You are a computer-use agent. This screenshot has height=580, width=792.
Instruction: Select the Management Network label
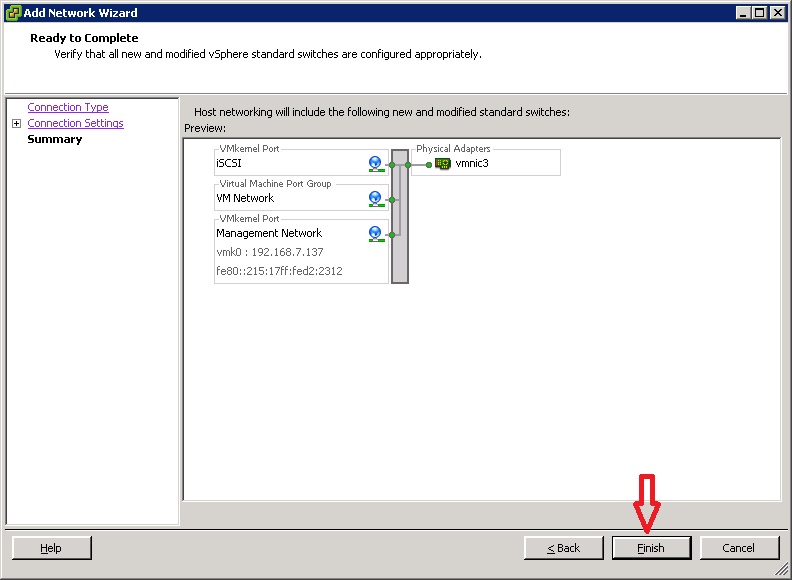pos(269,233)
